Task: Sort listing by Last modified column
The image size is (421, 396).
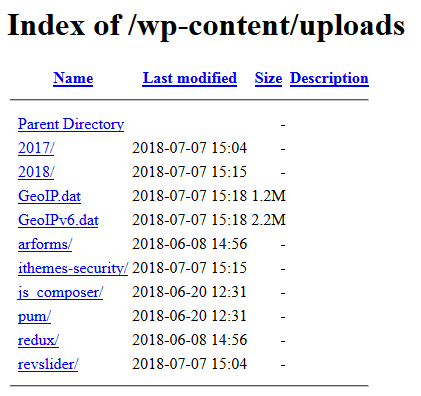Action: 190,79
